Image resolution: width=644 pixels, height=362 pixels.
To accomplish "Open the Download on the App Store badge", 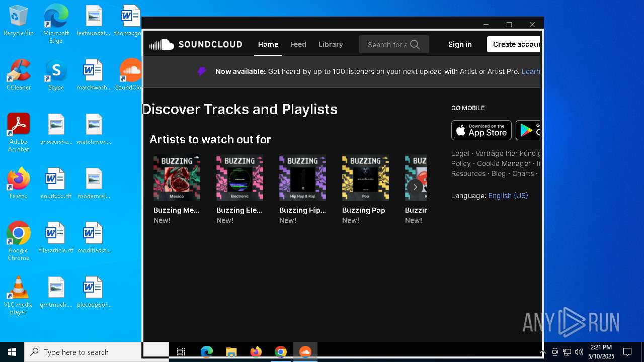I will [481, 130].
